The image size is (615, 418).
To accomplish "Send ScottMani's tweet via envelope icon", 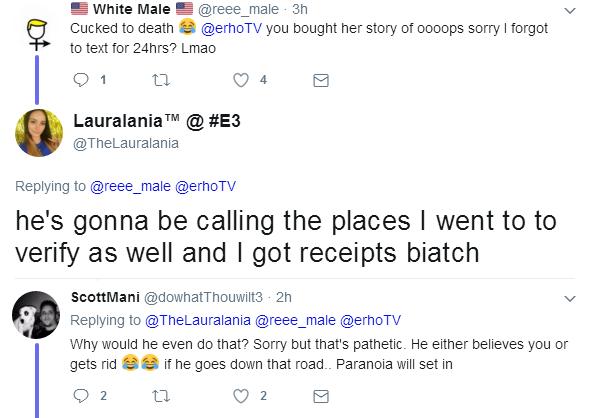I will (x=321, y=398).
